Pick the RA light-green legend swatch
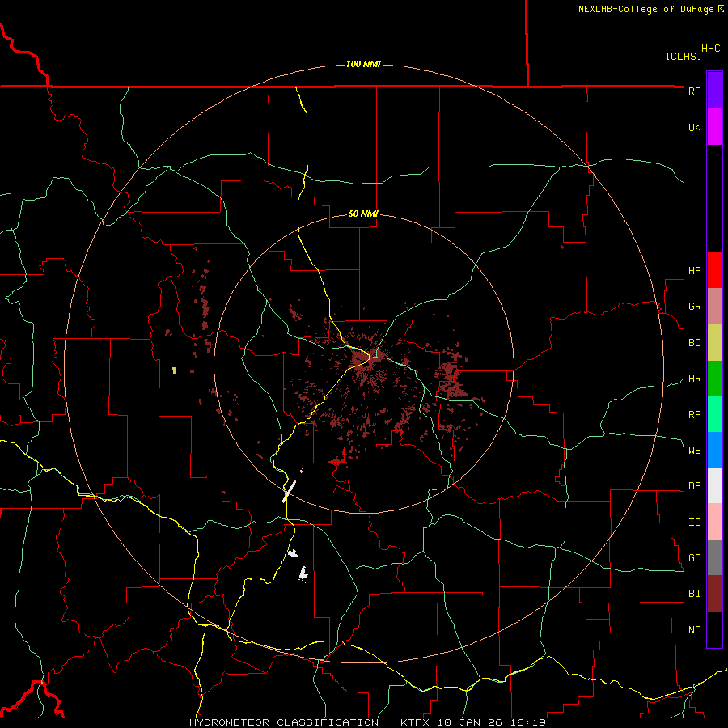Viewport: 728px width, 728px height. point(714,414)
